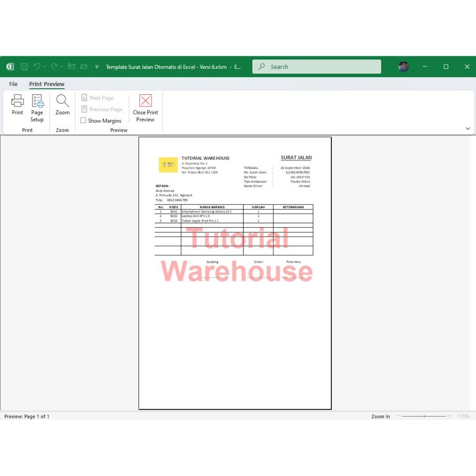Click the zoom in plus button
The width and height of the screenshot is (476, 476).
450,416
